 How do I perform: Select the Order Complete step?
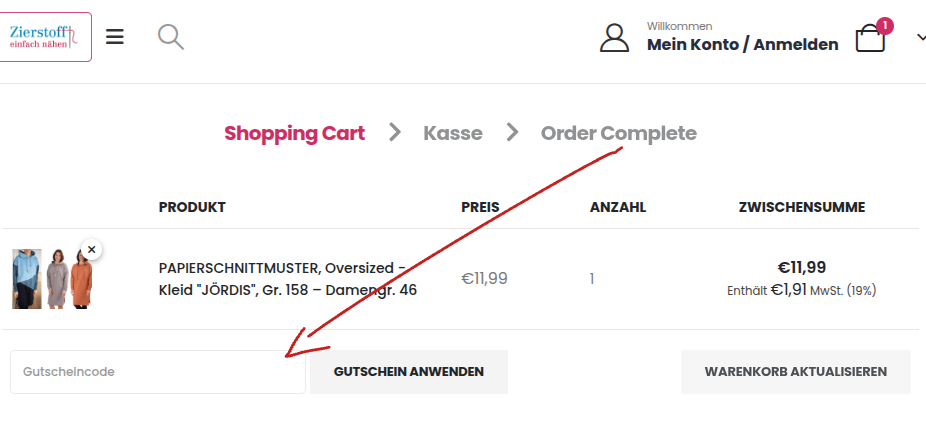(x=618, y=134)
